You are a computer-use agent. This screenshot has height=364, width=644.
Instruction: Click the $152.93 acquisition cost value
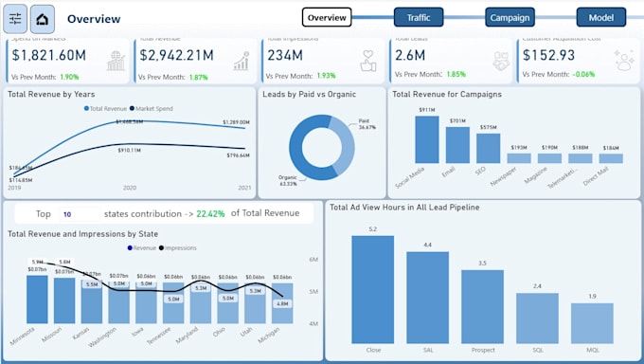(548, 55)
